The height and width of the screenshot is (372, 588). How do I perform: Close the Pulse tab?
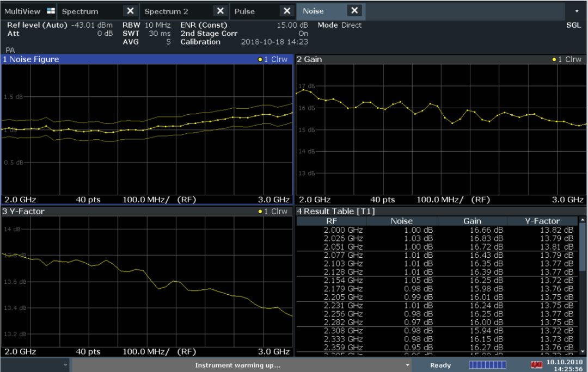[286, 11]
